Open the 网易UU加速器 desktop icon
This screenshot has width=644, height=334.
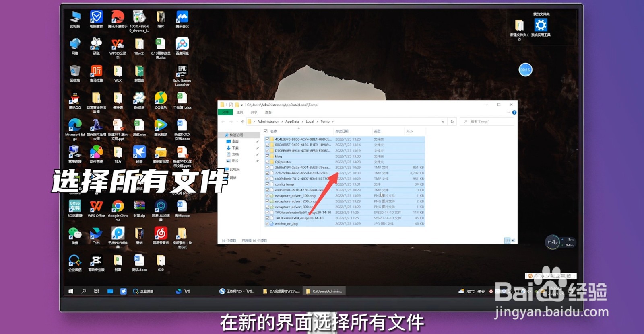[x=161, y=210]
